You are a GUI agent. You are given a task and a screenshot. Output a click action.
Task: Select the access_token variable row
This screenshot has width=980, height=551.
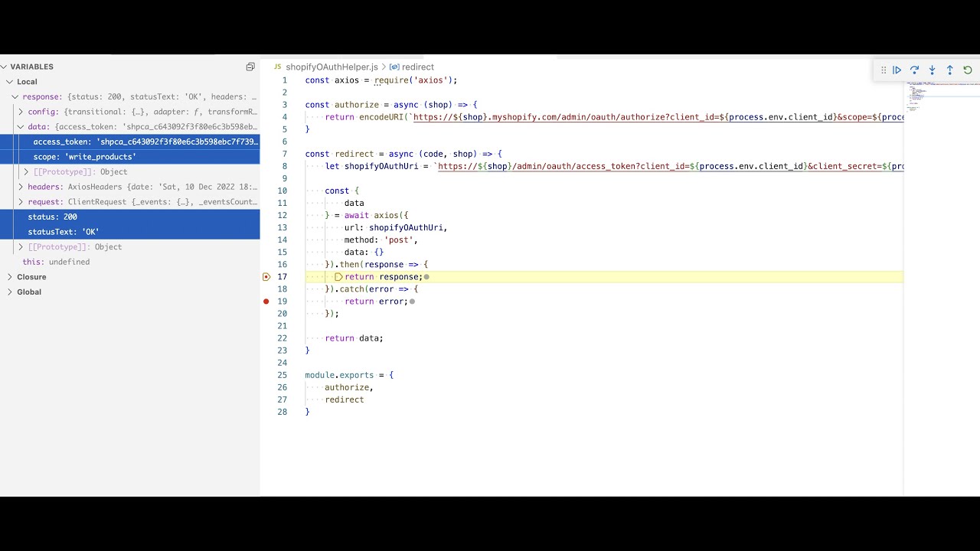(130, 142)
